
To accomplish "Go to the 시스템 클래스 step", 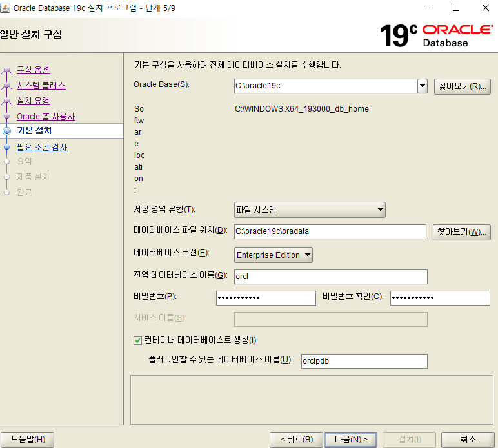I will (x=41, y=85).
